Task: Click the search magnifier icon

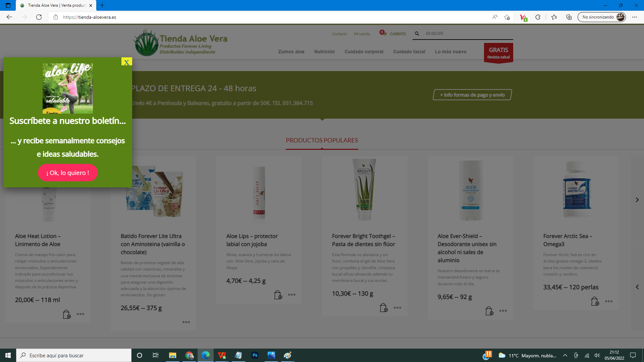Action: click(417, 34)
